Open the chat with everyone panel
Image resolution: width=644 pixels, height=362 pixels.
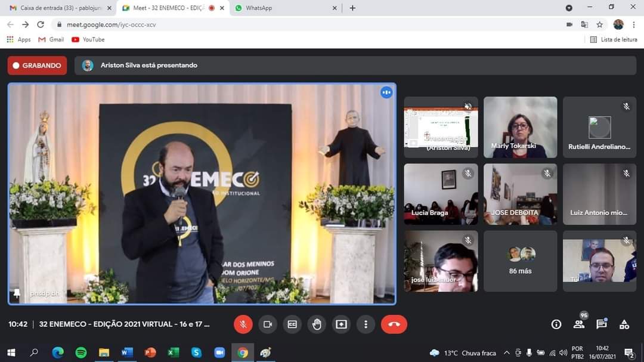(601, 324)
